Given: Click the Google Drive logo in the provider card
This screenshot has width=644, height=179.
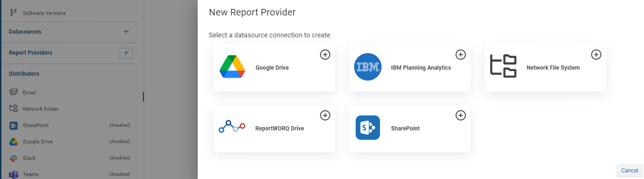Looking at the screenshot, I should [x=232, y=67].
